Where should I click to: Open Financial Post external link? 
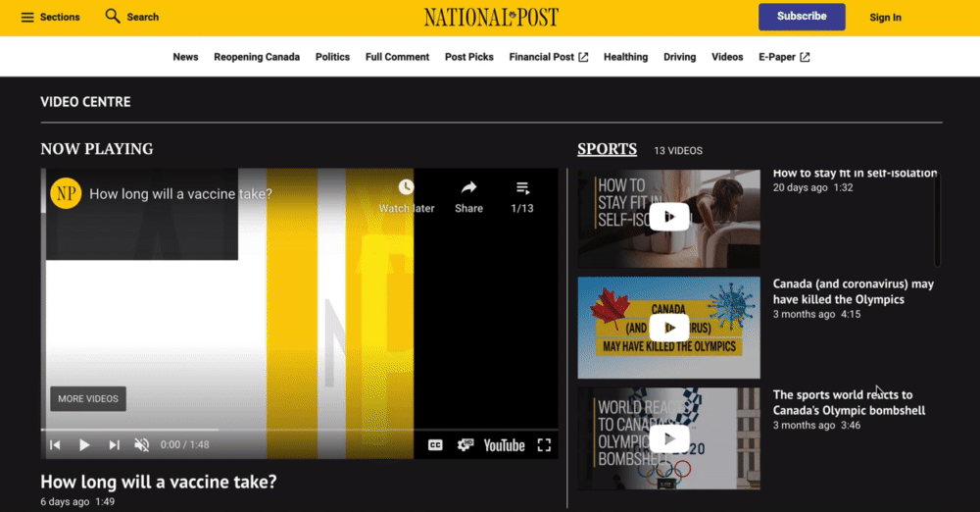click(x=548, y=57)
